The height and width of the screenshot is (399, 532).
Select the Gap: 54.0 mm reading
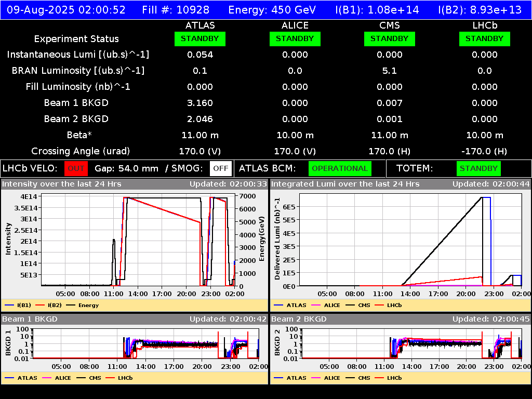pos(126,168)
